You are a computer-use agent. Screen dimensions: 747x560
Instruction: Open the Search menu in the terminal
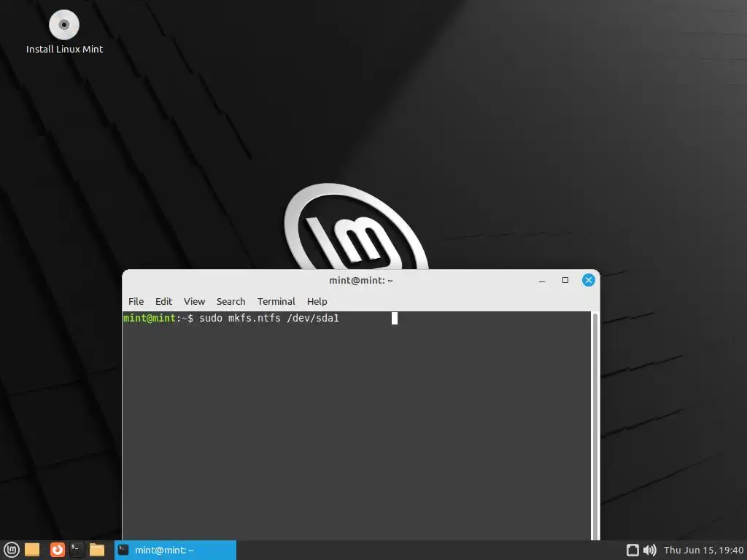pyautogui.click(x=231, y=301)
